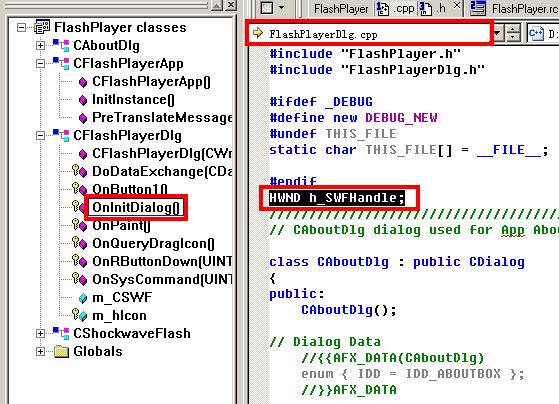Click the spinner beside the file dropdown
This screenshot has width=559, height=404.
coord(513,34)
